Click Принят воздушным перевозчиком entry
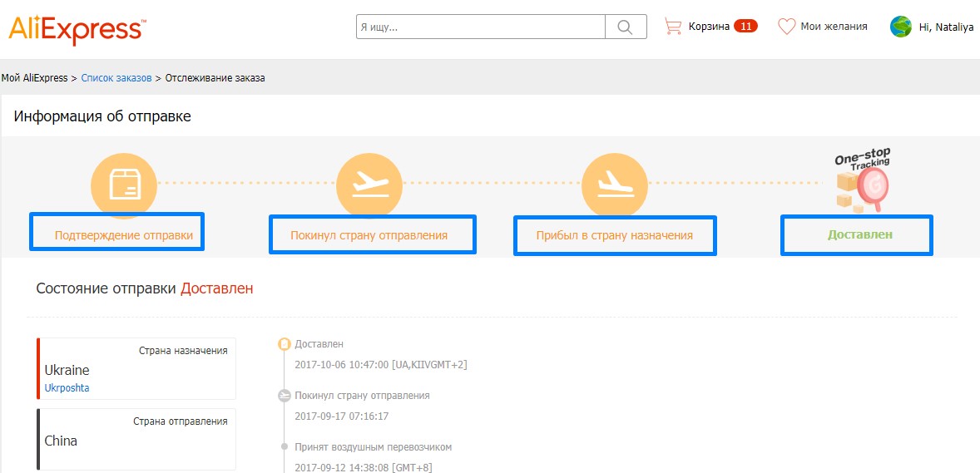This screenshot has width=980, height=473. coord(374,446)
